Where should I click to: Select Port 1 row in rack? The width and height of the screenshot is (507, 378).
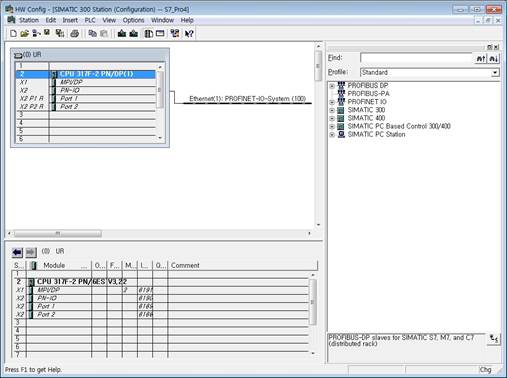tap(86, 98)
